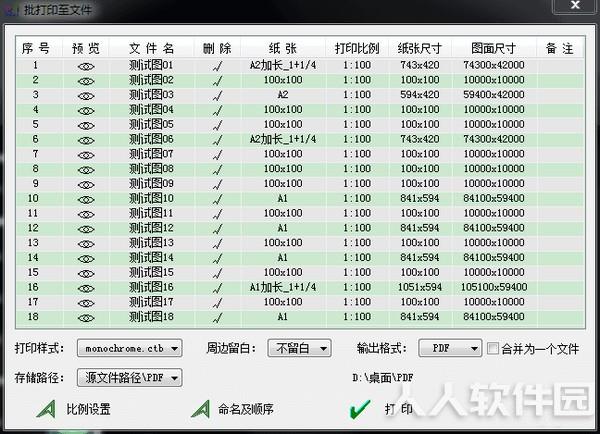
Task: Click the green arrow icon beside 比例设置
Action: tap(46, 409)
